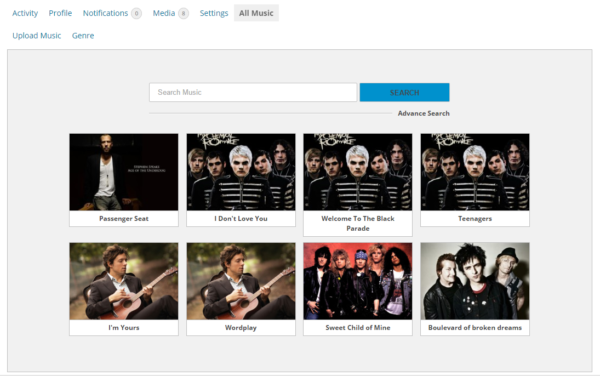This screenshot has height=376, width=600.
Task: Open the Upload Music link
Action: 37,36
